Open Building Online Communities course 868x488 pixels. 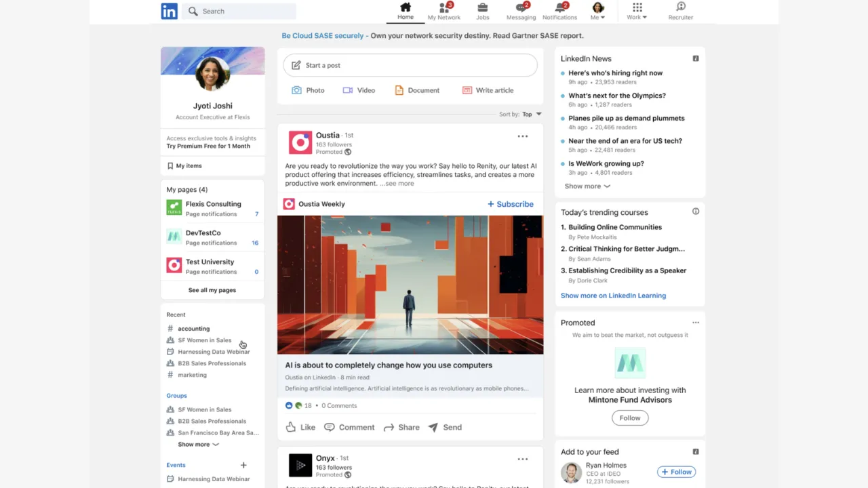pyautogui.click(x=615, y=227)
